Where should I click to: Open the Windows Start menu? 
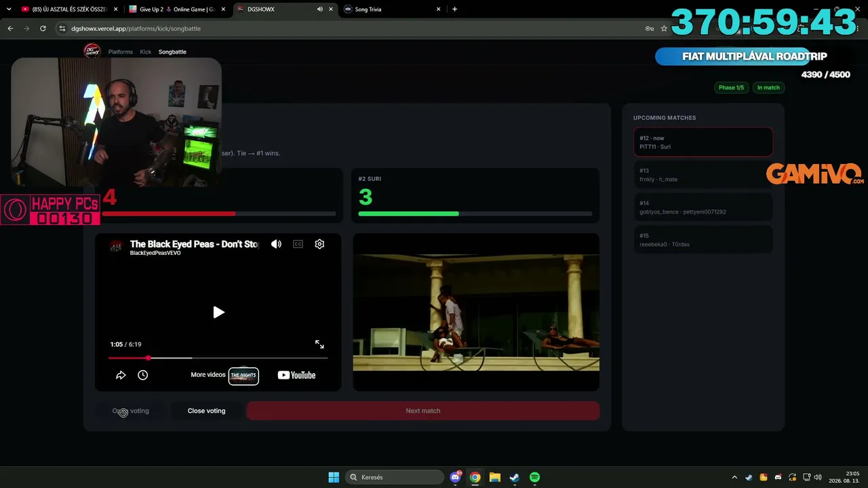(x=334, y=477)
